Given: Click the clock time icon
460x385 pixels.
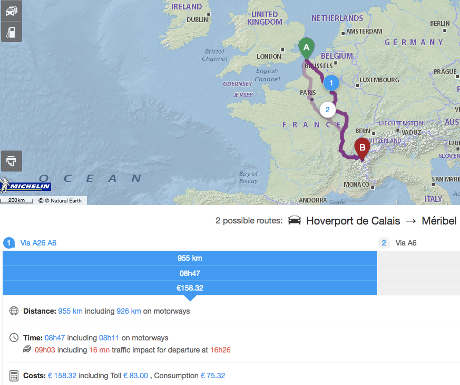Looking at the screenshot, I should pos(14,337).
